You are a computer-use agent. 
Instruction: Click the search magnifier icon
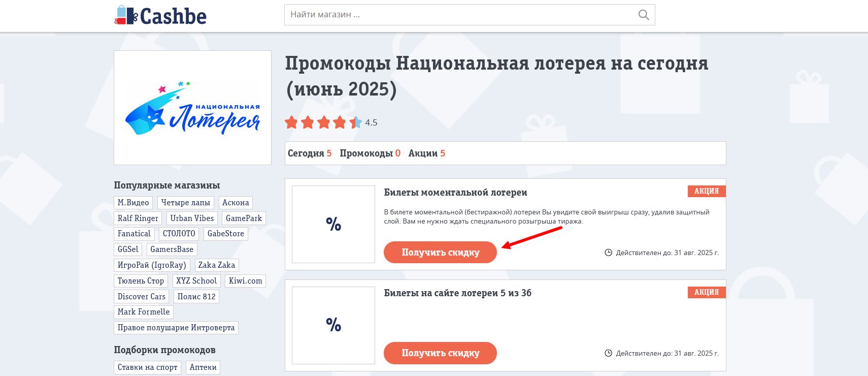tap(643, 15)
